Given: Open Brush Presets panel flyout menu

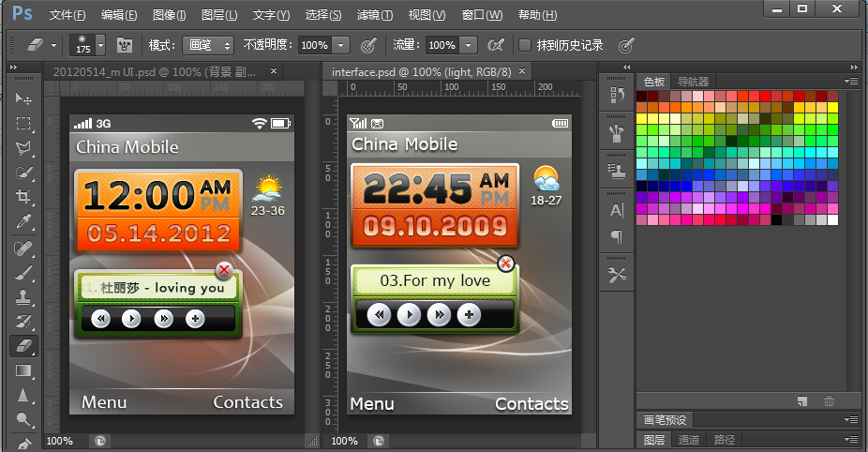Looking at the screenshot, I should 851,419.
